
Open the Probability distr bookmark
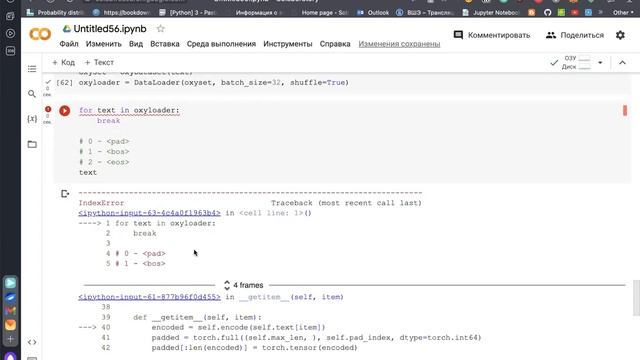[56, 13]
